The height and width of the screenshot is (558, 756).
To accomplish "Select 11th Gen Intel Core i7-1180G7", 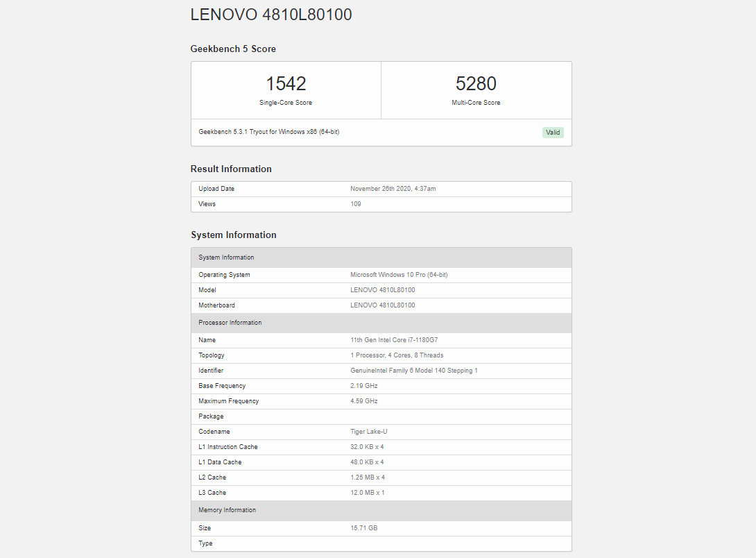I will (x=395, y=340).
